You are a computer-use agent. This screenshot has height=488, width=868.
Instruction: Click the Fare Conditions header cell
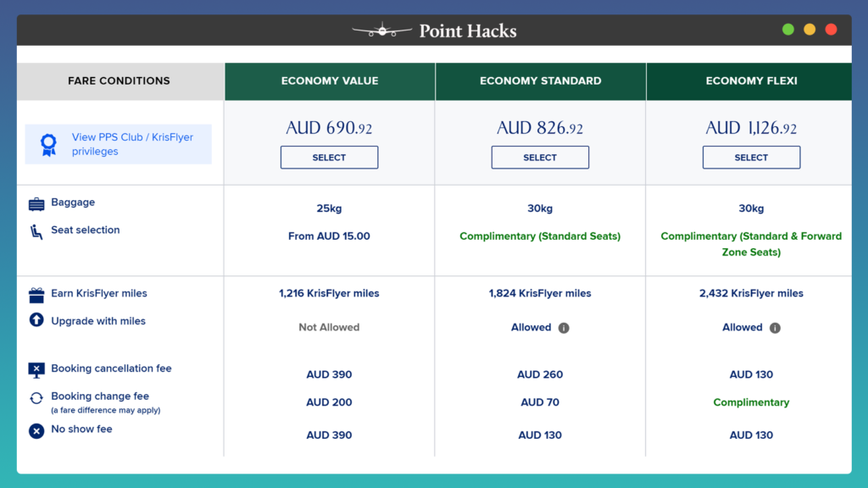[x=119, y=80]
